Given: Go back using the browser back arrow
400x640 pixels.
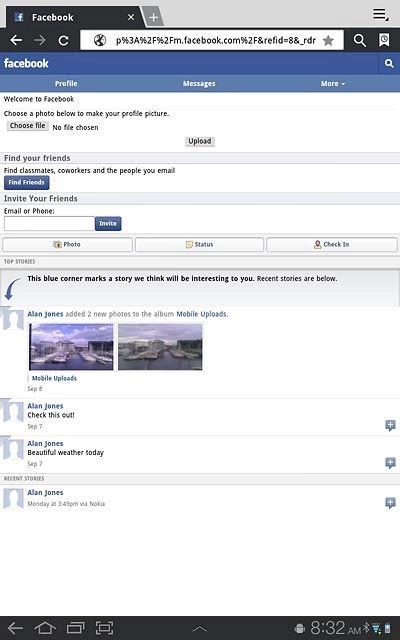Looking at the screenshot, I should tap(16, 40).
